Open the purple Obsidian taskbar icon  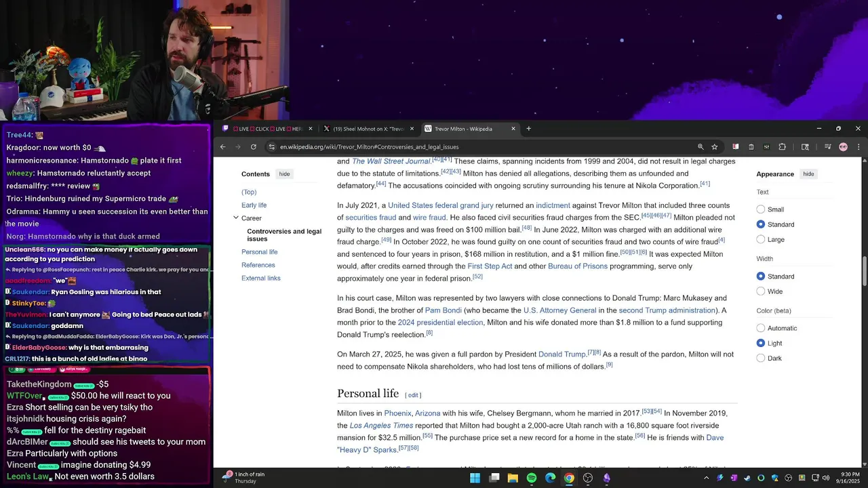pos(606,478)
